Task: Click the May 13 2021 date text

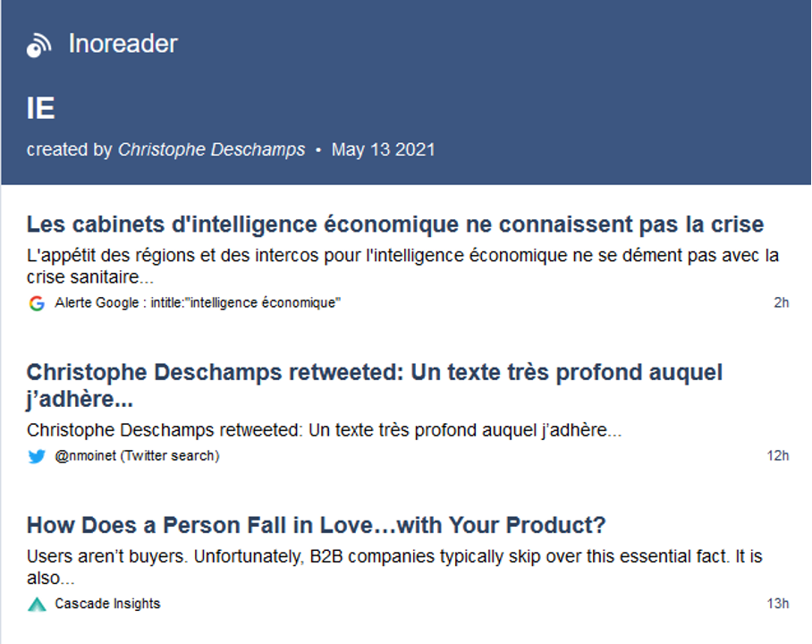Action: [x=384, y=149]
